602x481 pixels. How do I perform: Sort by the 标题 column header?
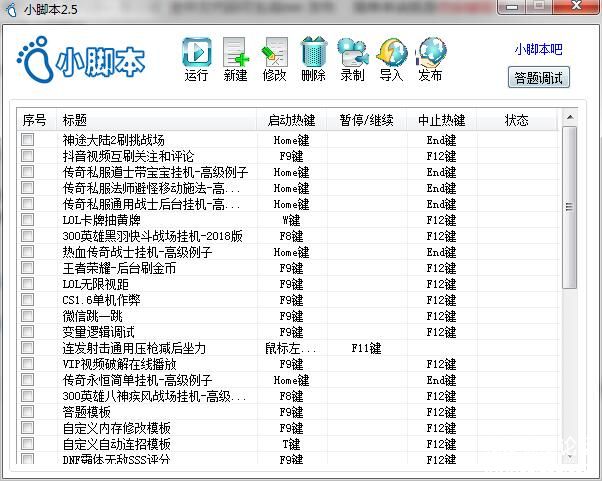156,120
